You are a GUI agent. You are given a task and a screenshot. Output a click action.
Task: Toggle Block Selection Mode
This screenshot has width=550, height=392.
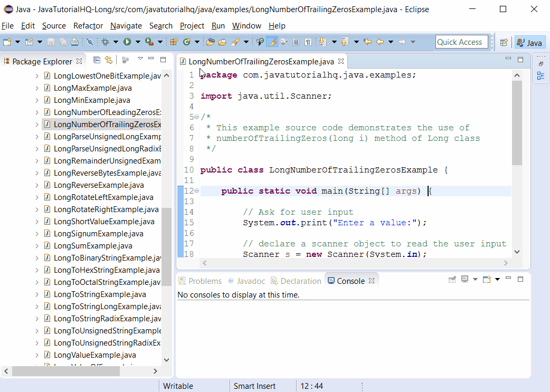(296, 42)
